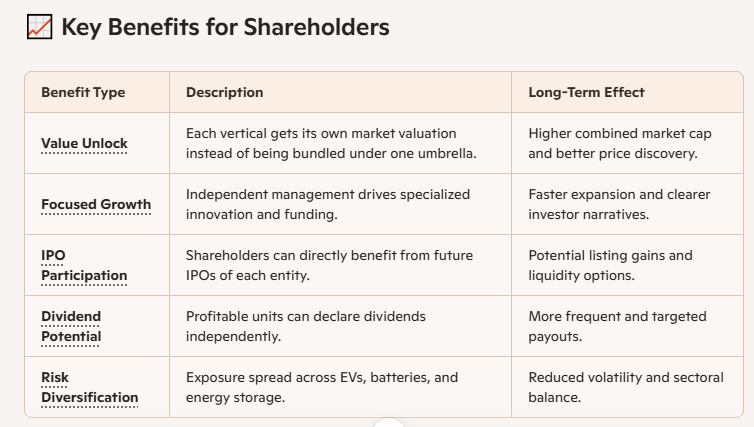Open the Risk Diversification underlined term
Viewport: 754px width, 427px height.
pos(90,388)
